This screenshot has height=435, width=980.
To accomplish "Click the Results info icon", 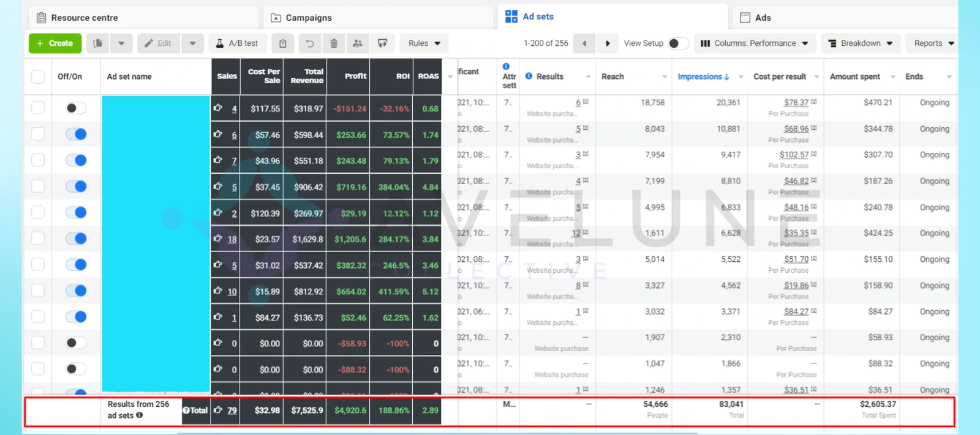I will point(529,76).
